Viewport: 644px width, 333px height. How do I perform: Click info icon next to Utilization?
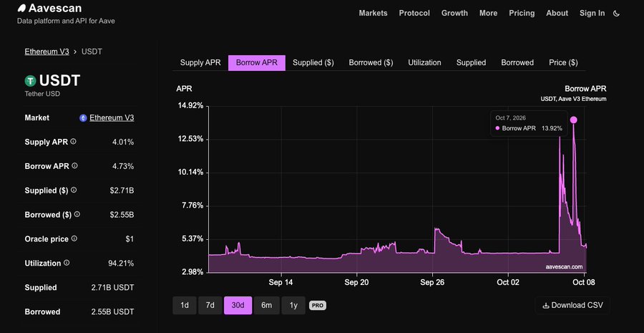[67, 263]
